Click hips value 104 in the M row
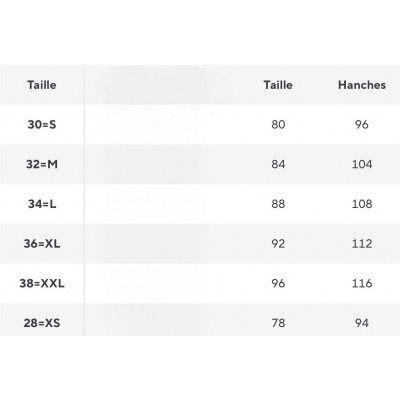 coord(362,164)
